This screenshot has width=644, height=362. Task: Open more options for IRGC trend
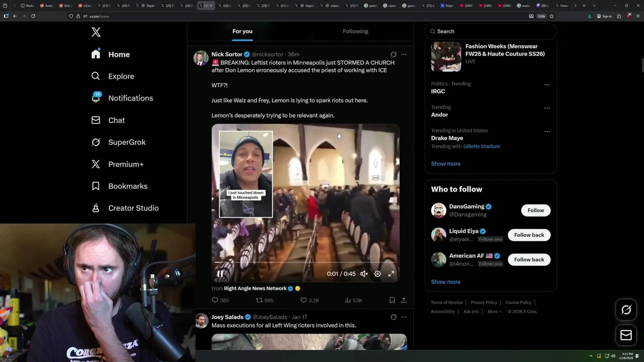coord(547,84)
